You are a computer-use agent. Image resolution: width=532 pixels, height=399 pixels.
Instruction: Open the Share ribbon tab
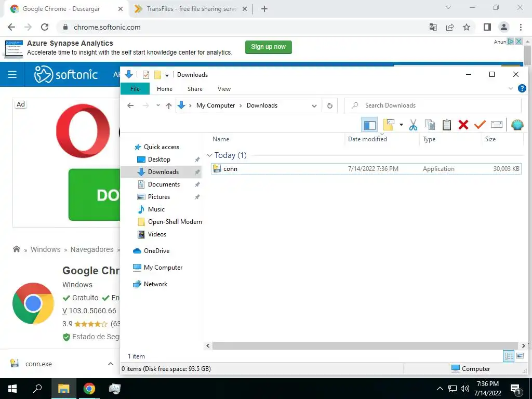(195, 89)
